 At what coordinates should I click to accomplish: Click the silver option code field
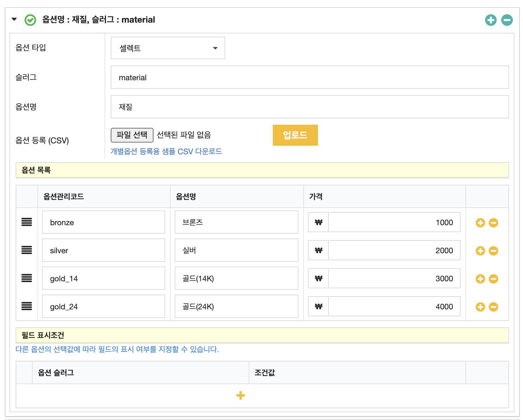point(103,251)
